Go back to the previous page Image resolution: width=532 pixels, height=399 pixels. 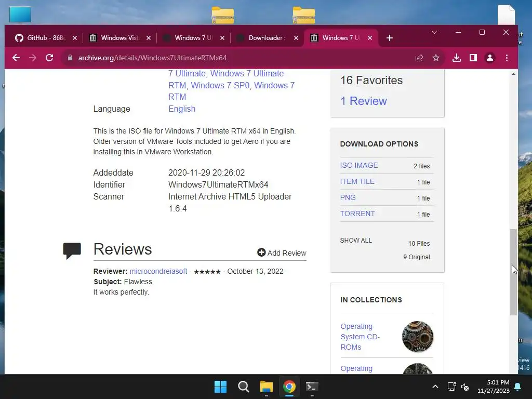(x=16, y=58)
